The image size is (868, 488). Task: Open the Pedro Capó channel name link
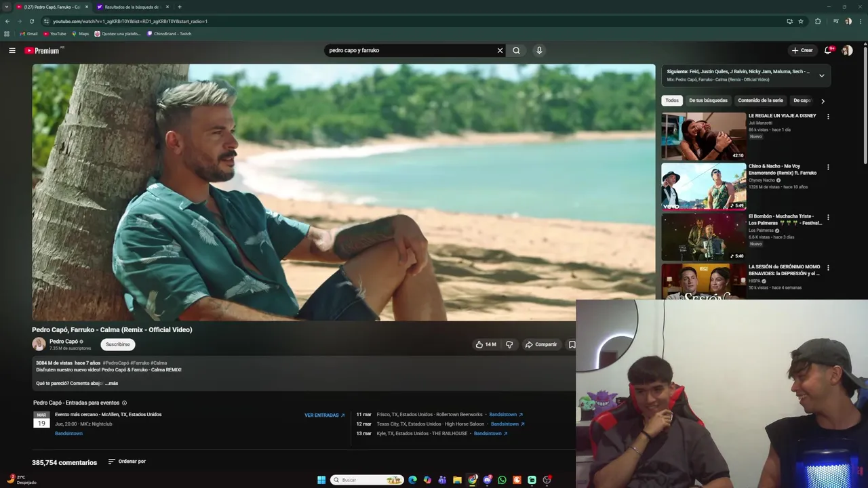64,342
